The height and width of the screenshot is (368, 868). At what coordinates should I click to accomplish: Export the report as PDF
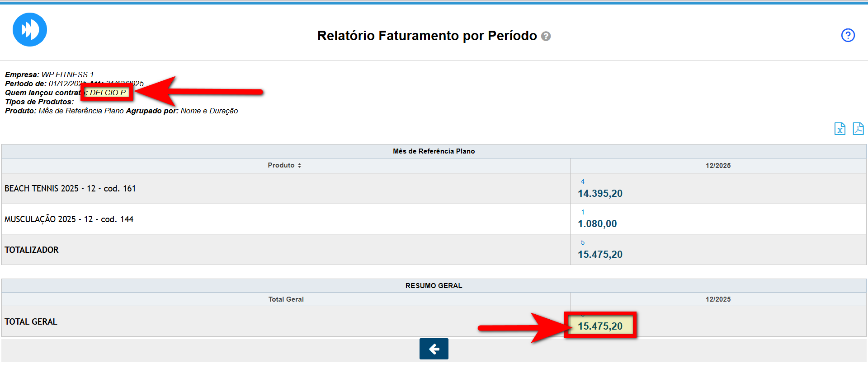[858, 129]
